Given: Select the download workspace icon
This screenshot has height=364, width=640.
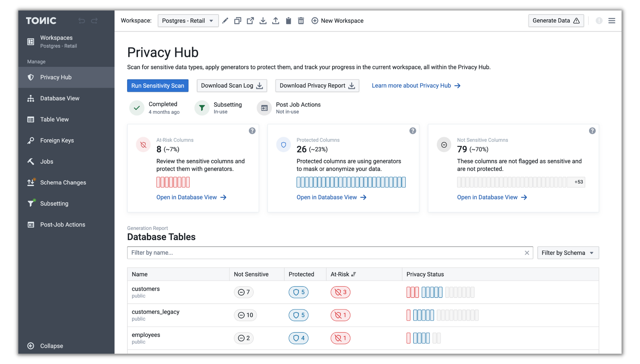Looking at the screenshot, I should 263,20.
